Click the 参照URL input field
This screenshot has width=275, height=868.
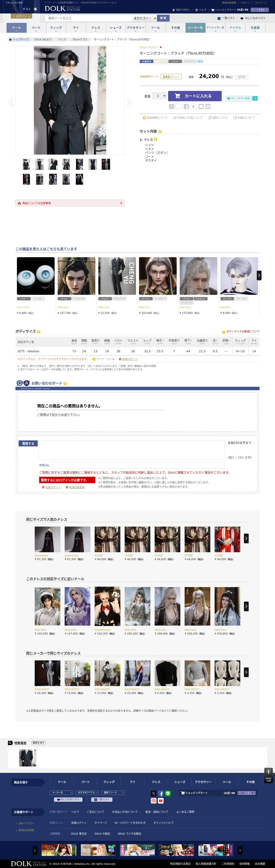(138, 465)
